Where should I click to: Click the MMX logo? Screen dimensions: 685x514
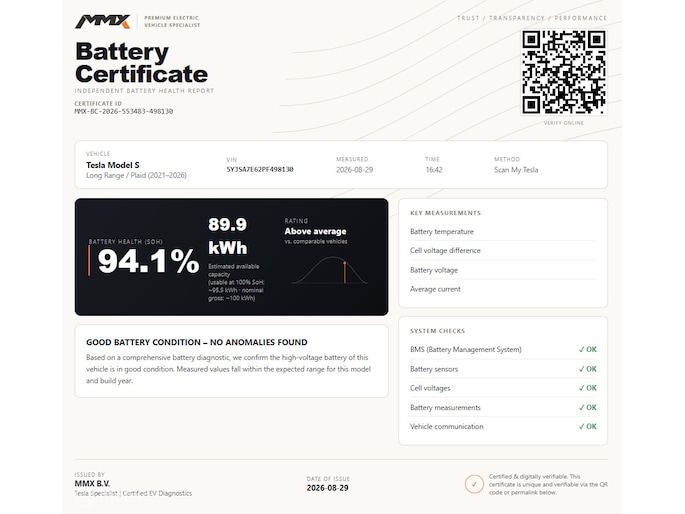coord(103,21)
